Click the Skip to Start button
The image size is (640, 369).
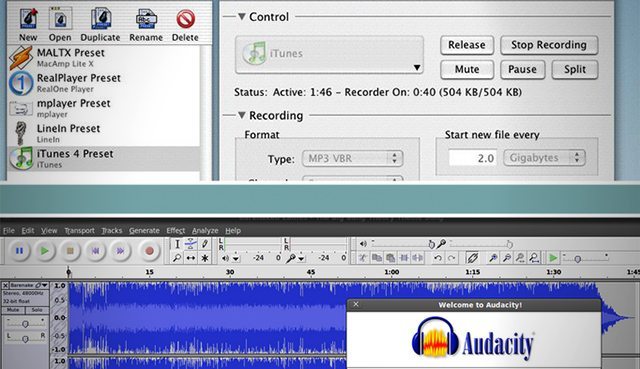96,251
